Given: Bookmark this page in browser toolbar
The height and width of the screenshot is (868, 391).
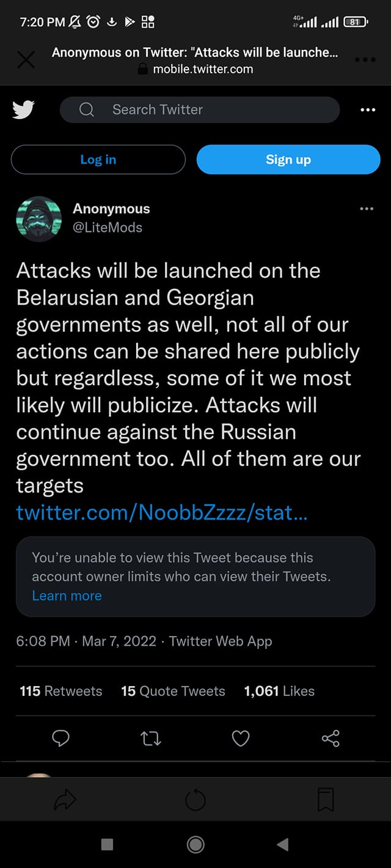Looking at the screenshot, I should (326, 800).
